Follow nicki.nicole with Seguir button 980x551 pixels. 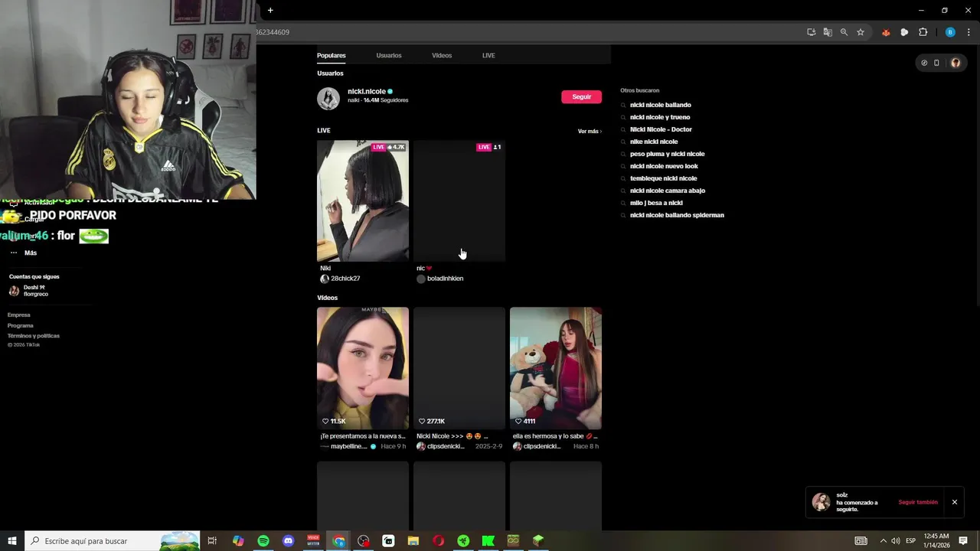click(581, 96)
